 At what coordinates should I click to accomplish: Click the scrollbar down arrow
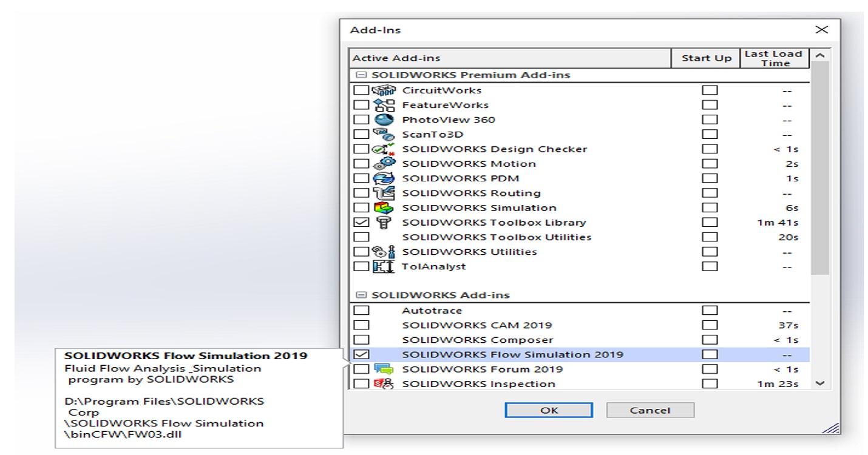(x=821, y=383)
